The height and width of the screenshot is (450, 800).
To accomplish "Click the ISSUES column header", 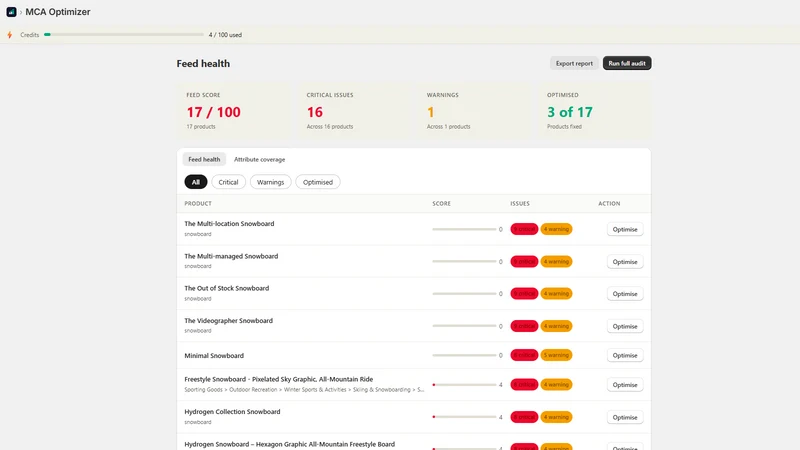I will coord(520,204).
